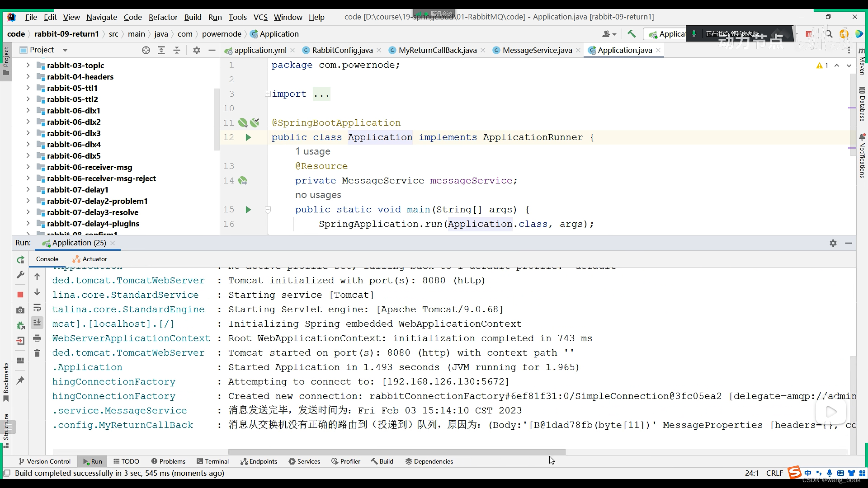The height and width of the screenshot is (488, 868).
Task: Click the Rerun Application icon
Action: point(20,260)
